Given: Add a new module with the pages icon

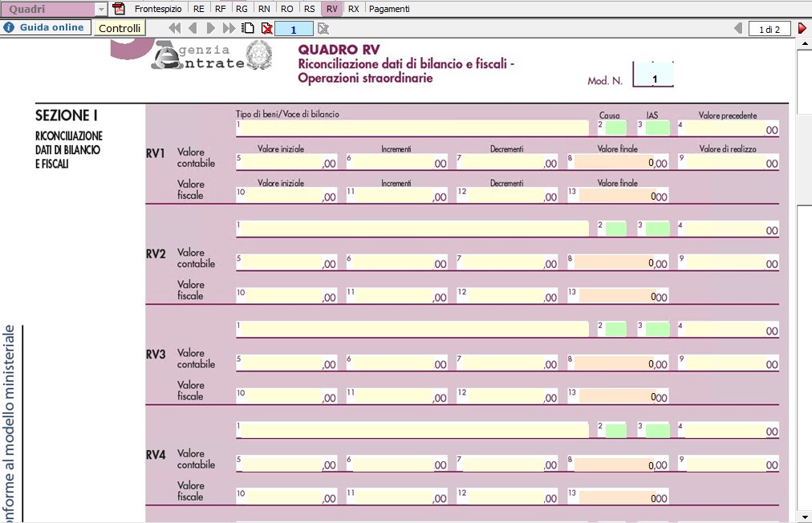Looking at the screenshot, I should pyautogui.click(x=248, y=28).
